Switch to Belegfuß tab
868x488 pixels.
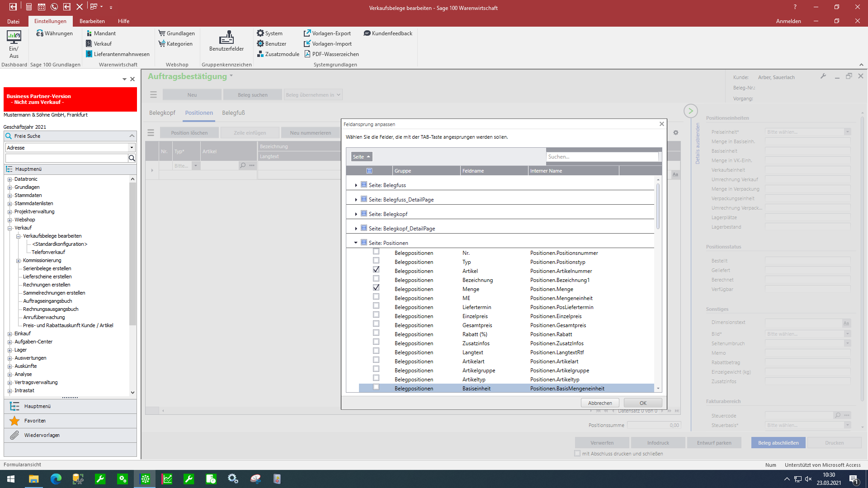coord(233,113)
